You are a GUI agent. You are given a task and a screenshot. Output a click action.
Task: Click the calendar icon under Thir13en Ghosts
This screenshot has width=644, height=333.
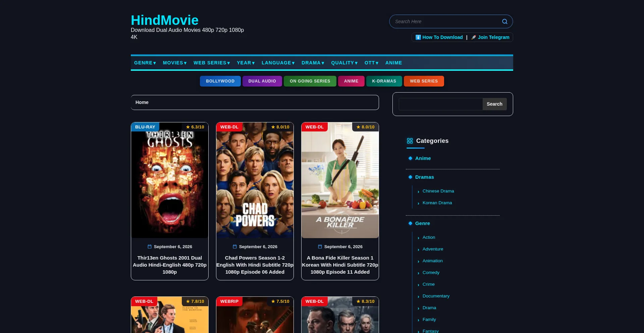150,246
